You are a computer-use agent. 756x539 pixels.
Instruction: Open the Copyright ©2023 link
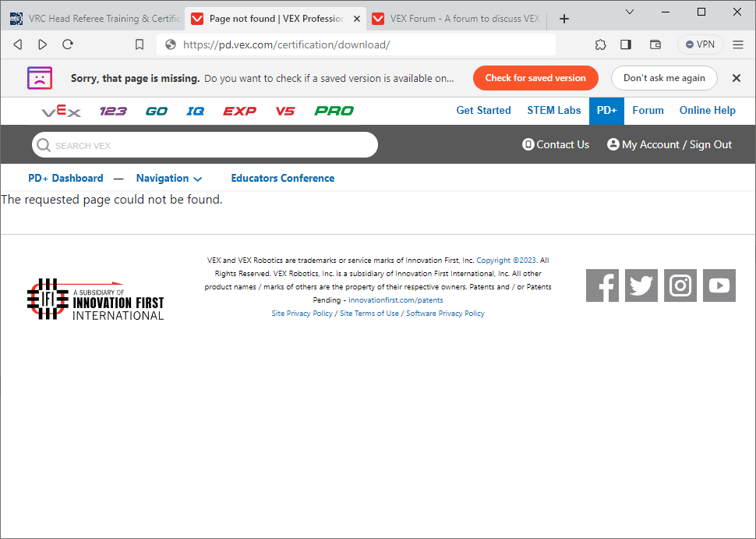[507, 260]
